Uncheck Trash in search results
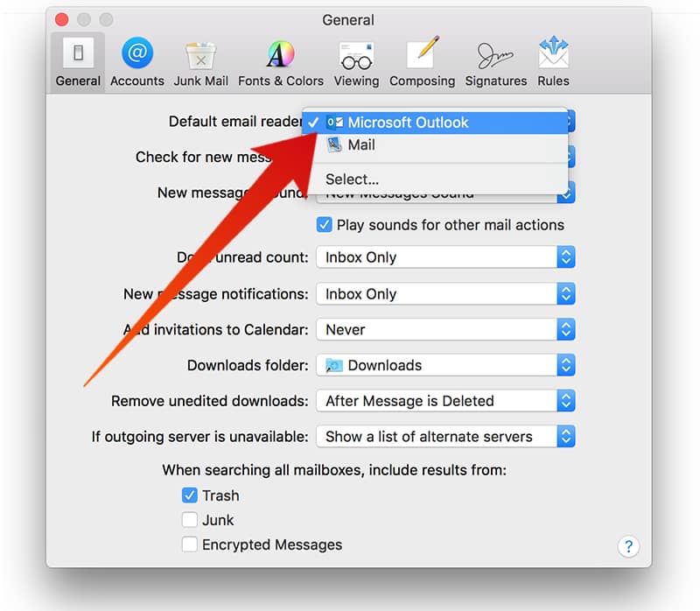 click(x=190, y=495)
